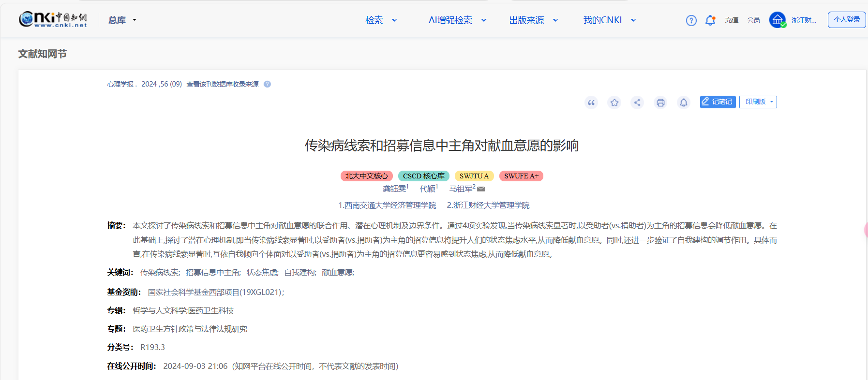Print the article using the printer icon
The height and width of the screenshot is (380, 868).
(x=660, y=102)
